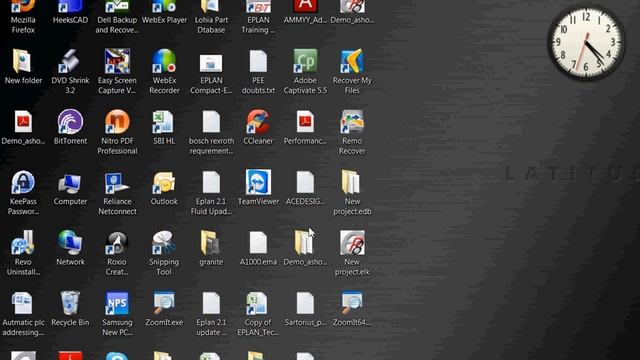
Task: Select the granite folder
Action: click(211, 248)
